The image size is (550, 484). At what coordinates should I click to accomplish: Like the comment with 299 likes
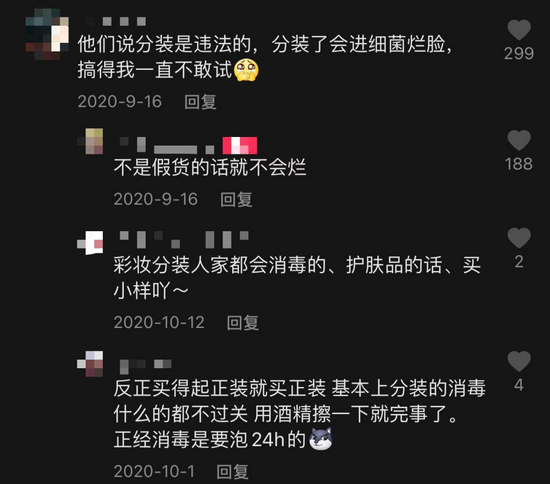[519, 29]
